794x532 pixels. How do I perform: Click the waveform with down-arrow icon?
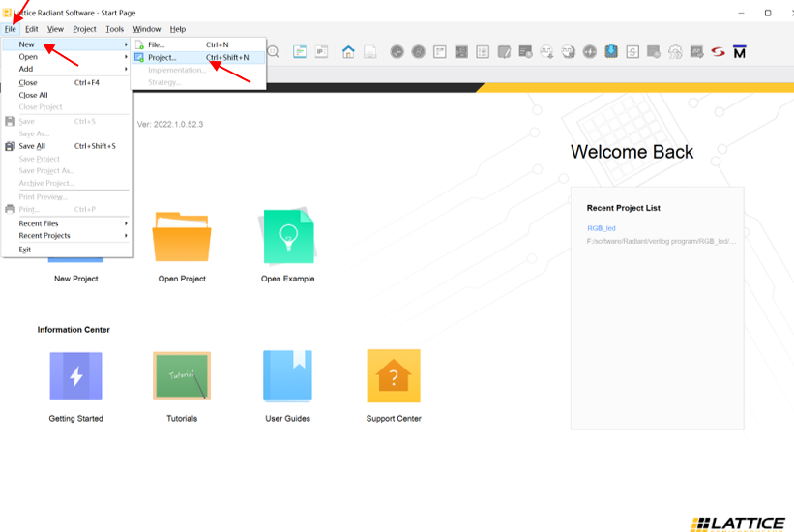(546, 51)
